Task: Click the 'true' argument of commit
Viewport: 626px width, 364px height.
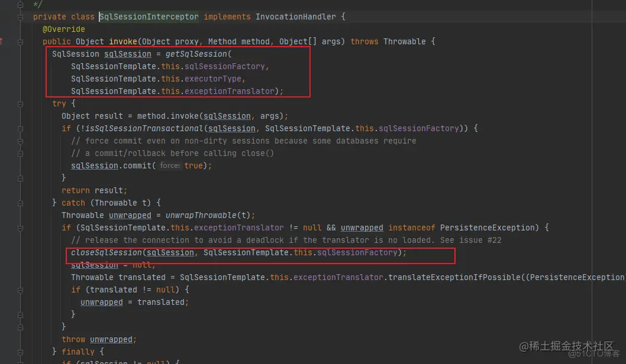Action: [x=193, y=165]
